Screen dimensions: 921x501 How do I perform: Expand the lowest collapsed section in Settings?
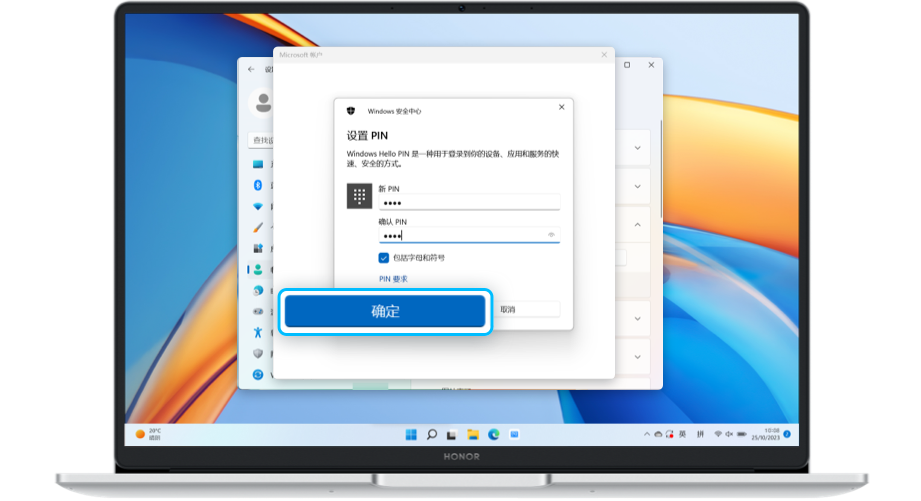(637, 357)
